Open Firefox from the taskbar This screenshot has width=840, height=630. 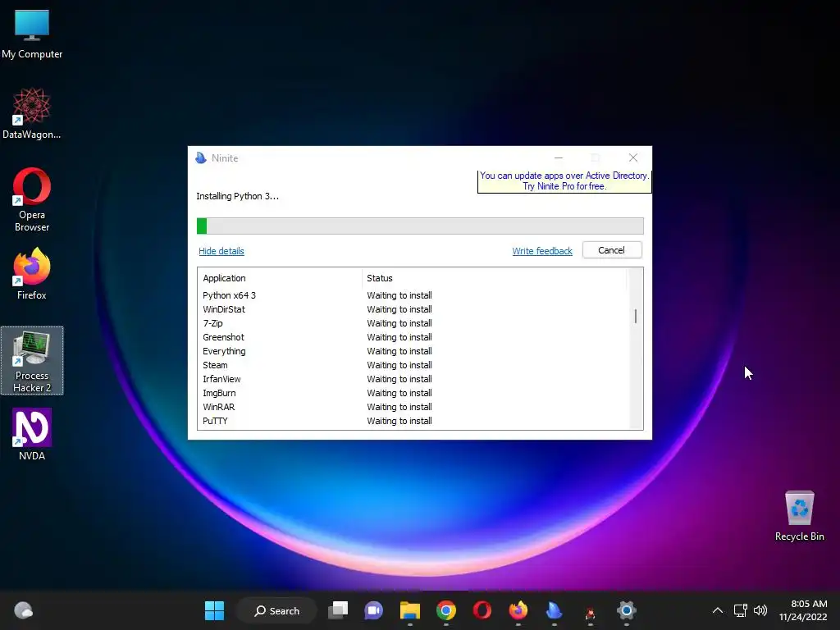coord(518,610)
